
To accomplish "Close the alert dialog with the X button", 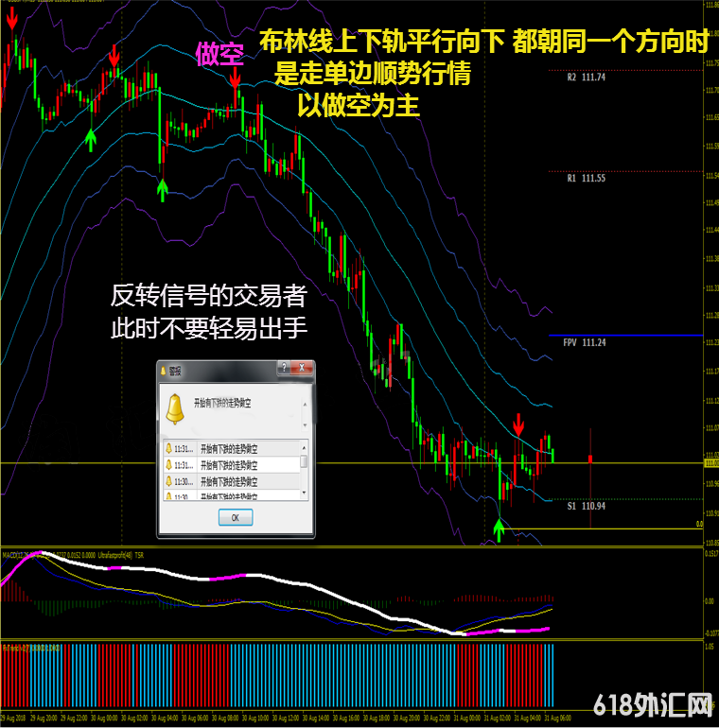I will coord(303,369).
